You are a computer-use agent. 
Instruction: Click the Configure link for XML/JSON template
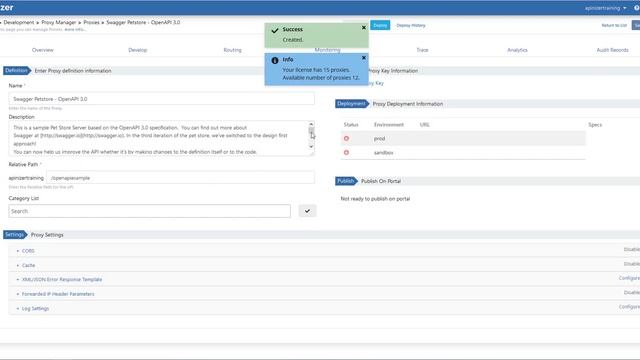click(629, 278)
